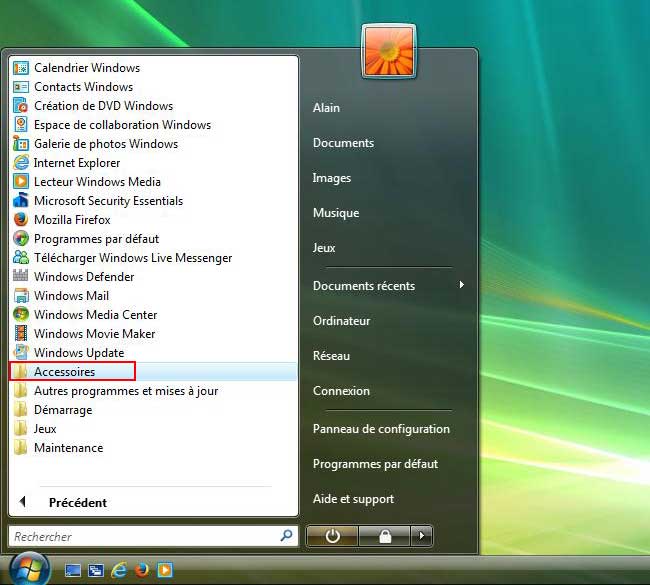Open Panneau de configuration
The width and height of the screenshot is (650, 585).
click(x=381, y=429)
